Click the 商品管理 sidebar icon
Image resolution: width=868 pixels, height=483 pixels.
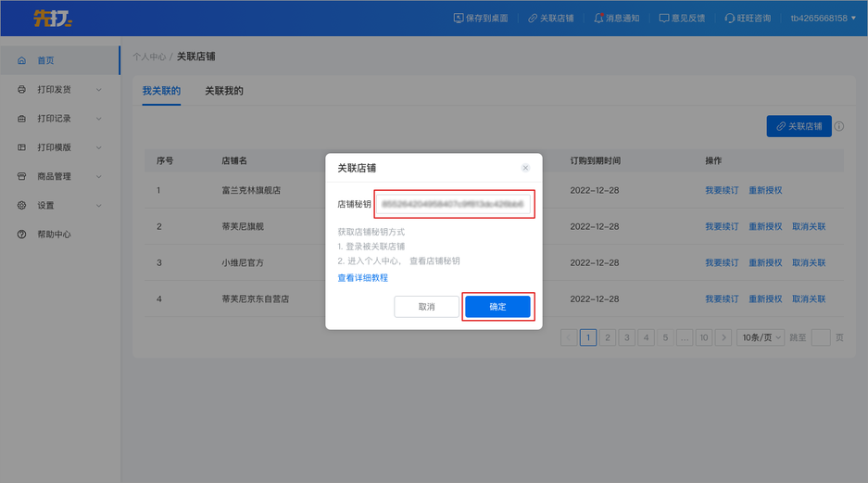click(22, 177)
